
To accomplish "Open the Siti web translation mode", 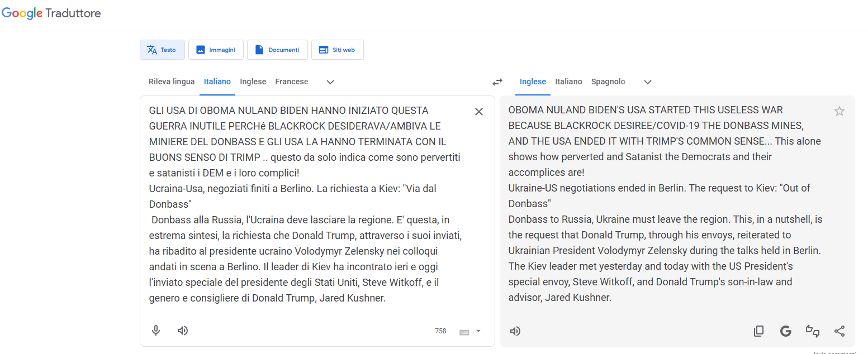I will tap(337, 50).
